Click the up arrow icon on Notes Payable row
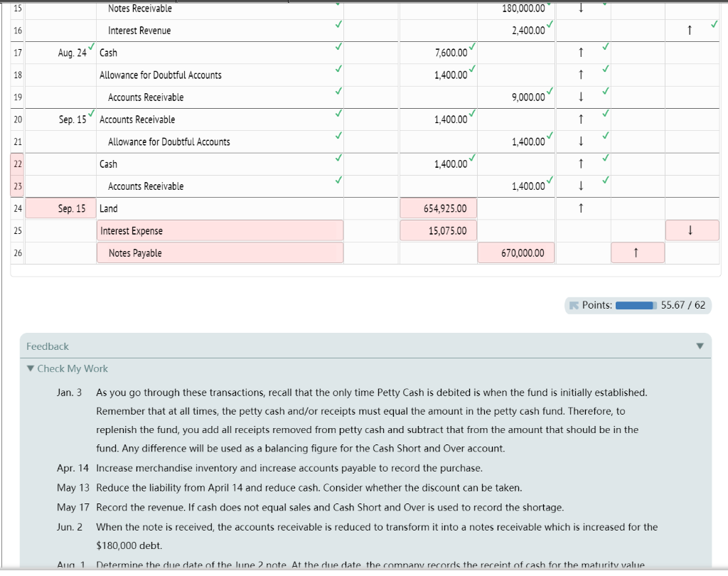The image size is (728, 576). click(x=638, y=252)
